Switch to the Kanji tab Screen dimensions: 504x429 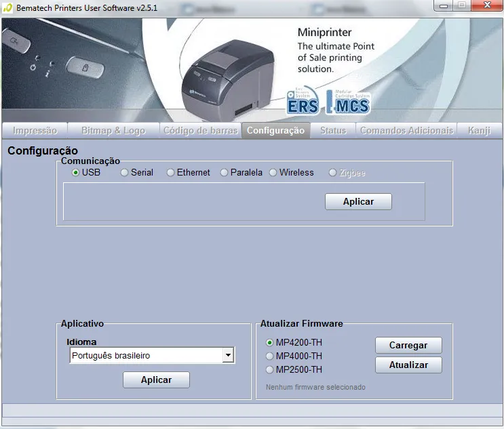(480, 130)
